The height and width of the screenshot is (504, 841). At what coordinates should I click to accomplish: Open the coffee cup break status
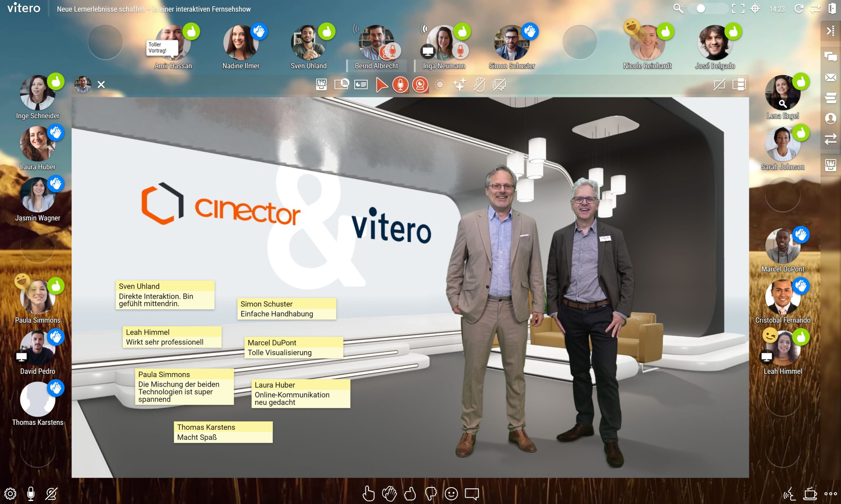(810, 493)
